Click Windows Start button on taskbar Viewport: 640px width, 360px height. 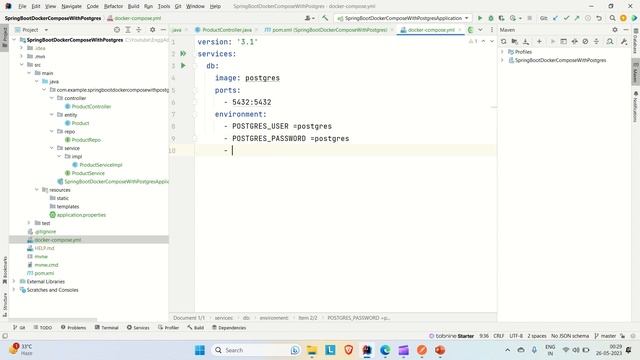coord(200,350)
